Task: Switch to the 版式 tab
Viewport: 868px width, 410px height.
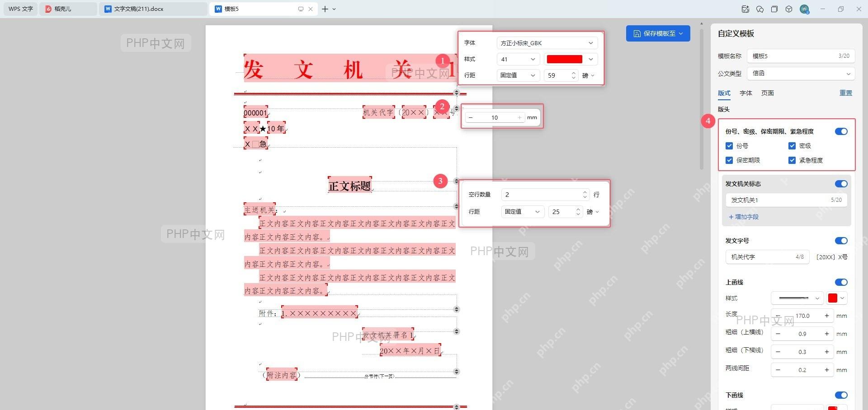Action: [x=724, y=93]
